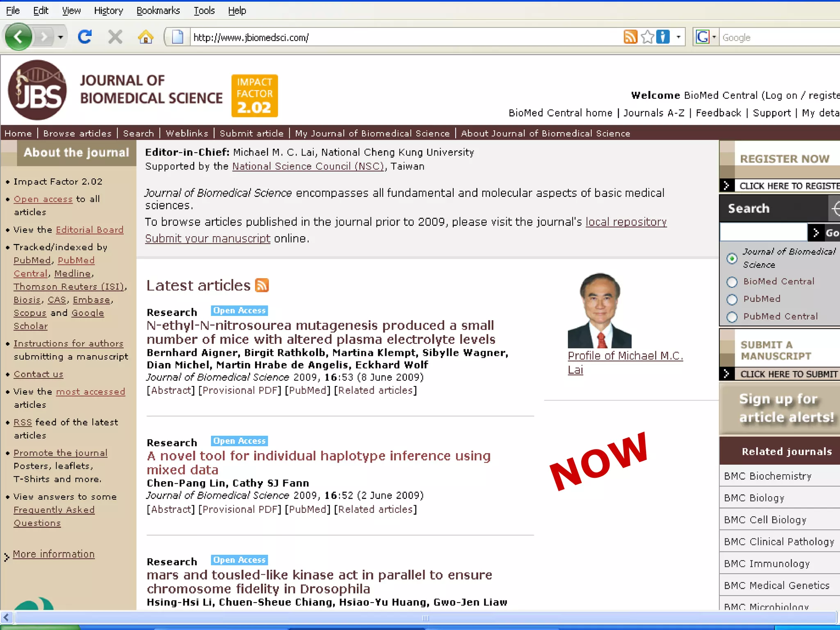Click the journal Search text field
Viewport: 840px width, 630px height.
point(763,233)
